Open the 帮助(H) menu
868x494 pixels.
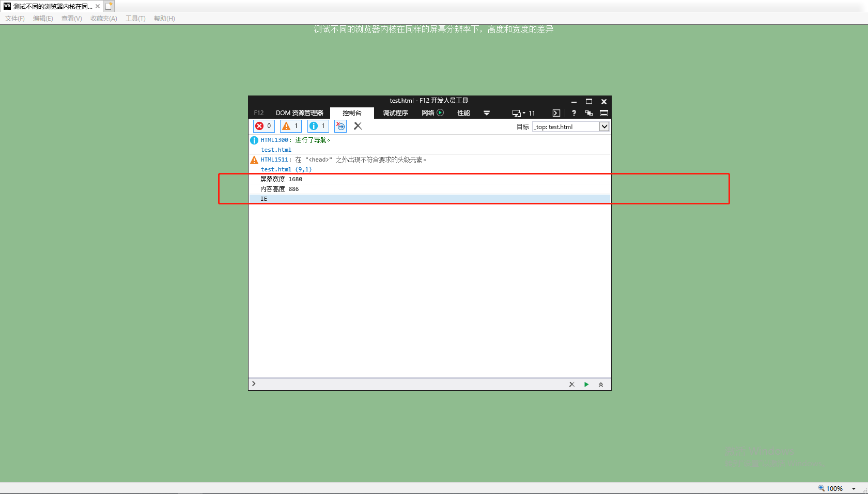pyautogui.click(x=164, y=19)
